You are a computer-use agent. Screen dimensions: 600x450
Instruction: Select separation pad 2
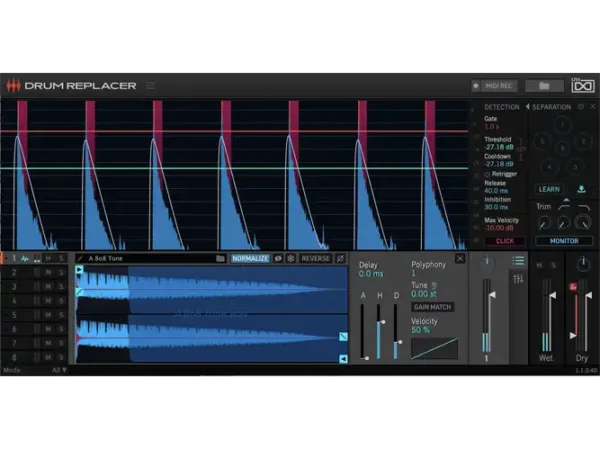583,141
